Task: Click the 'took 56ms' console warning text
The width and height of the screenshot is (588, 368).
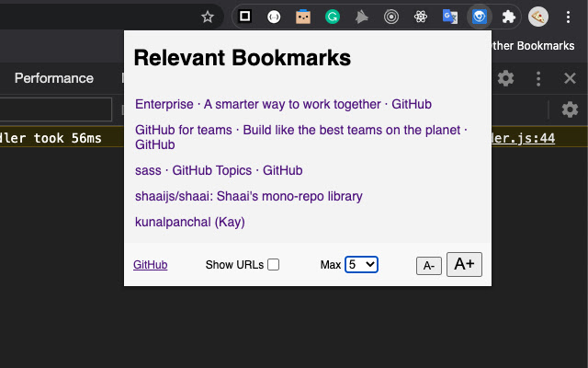Action: click(x=67, y=138)
